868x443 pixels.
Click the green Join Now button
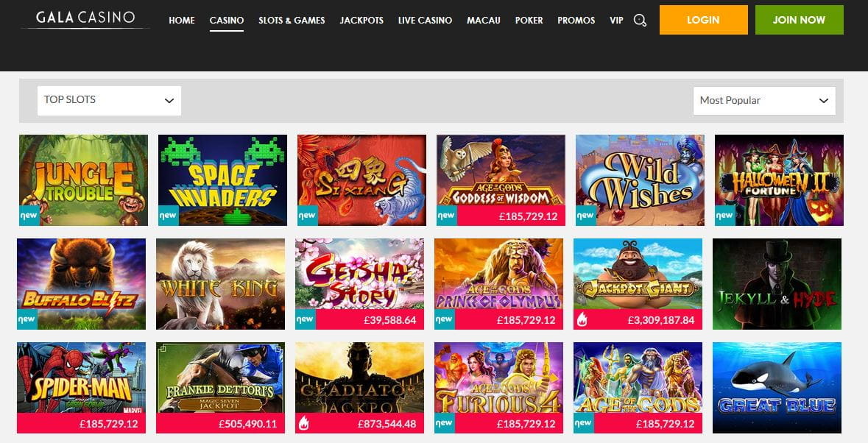coord(800,20)
